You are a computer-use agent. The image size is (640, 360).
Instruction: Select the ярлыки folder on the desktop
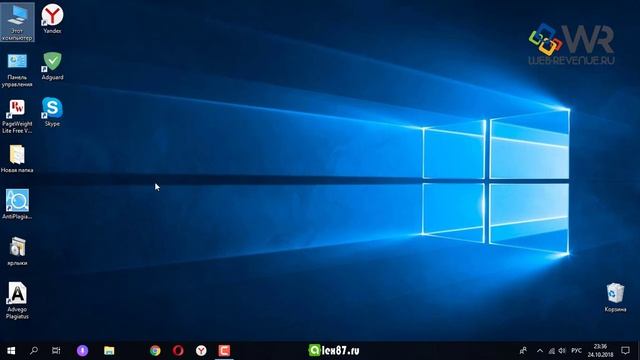point(17,251)
